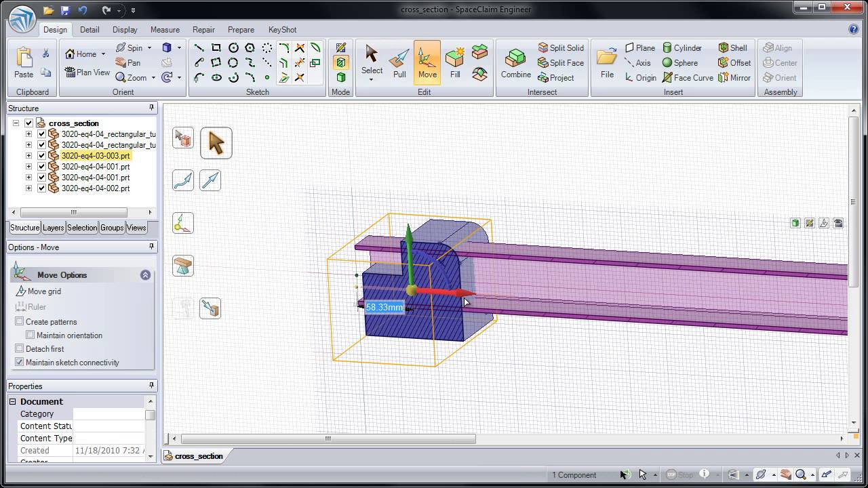The height and width of the screenshot is (488, 868).
Task: Select the Face Curve tool
Action: 688,77
